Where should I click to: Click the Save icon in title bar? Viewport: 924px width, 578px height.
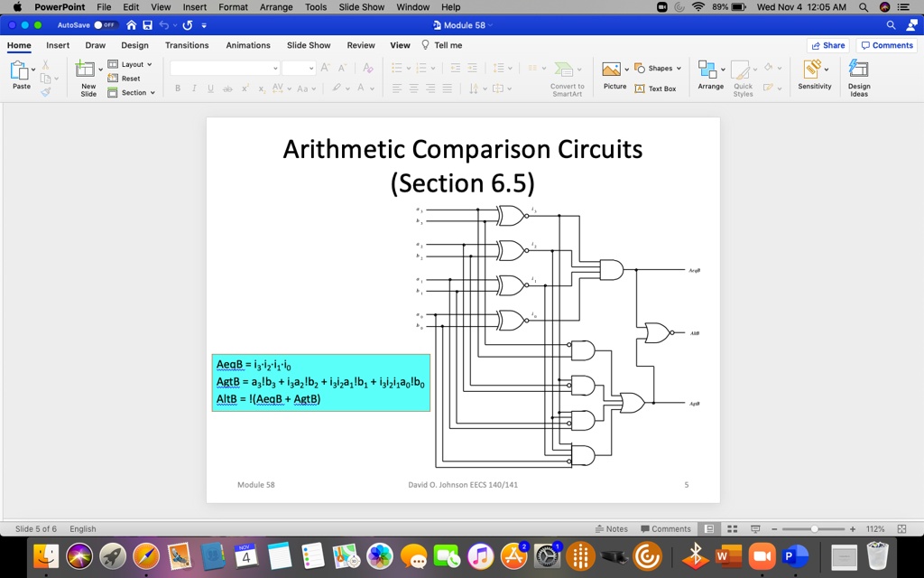(148, 25)
